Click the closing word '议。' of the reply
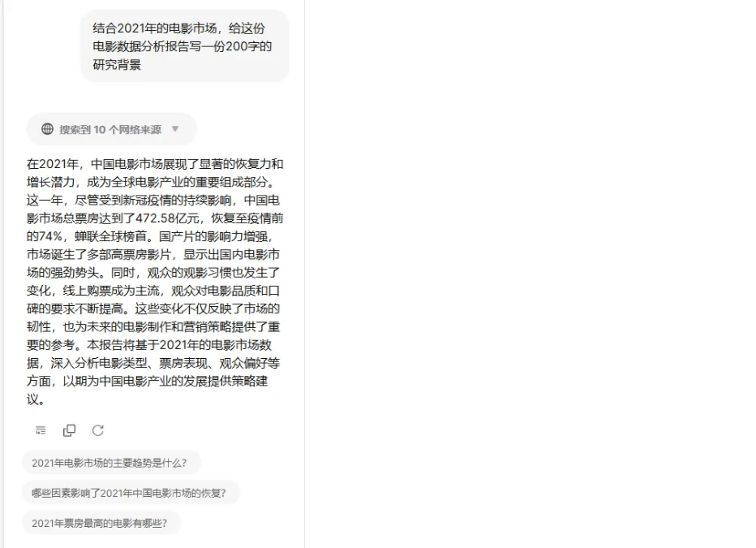756x548 pixels. [x=36, y=399]
